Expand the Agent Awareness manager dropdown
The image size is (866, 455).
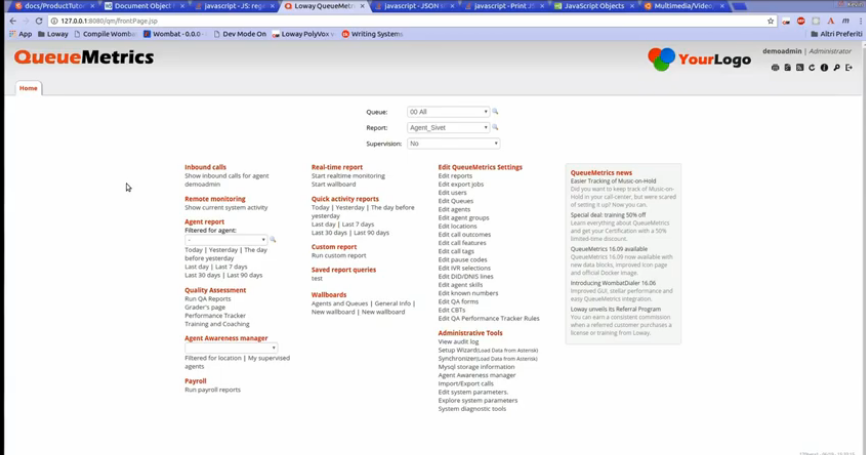(231, 348)
